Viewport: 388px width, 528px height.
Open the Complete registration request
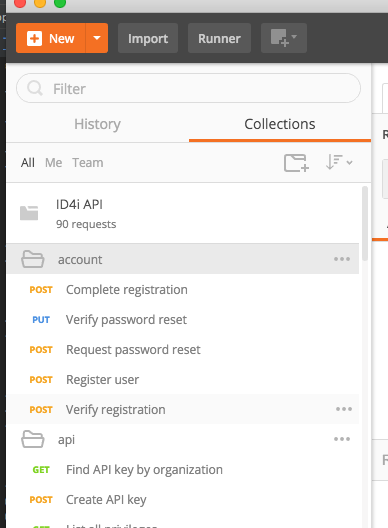point(183,290)
